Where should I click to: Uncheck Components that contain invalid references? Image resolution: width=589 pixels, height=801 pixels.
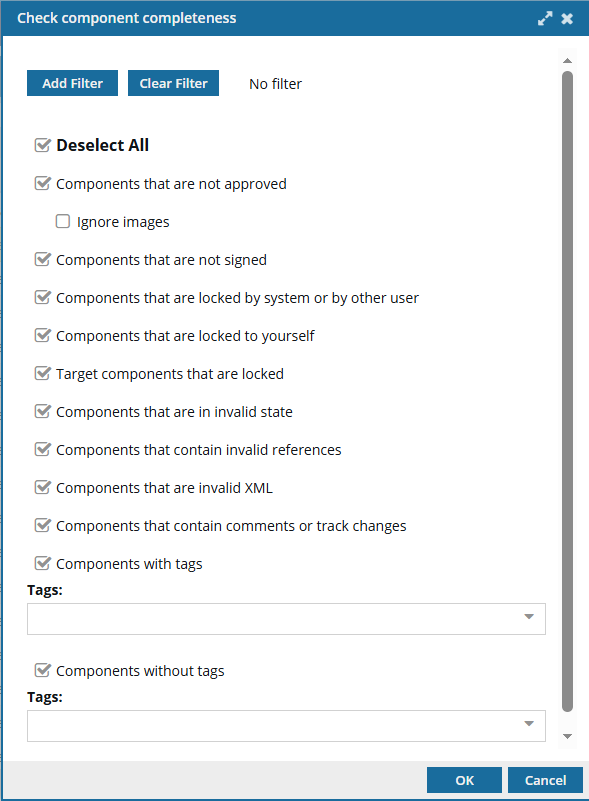pos(42,450)
